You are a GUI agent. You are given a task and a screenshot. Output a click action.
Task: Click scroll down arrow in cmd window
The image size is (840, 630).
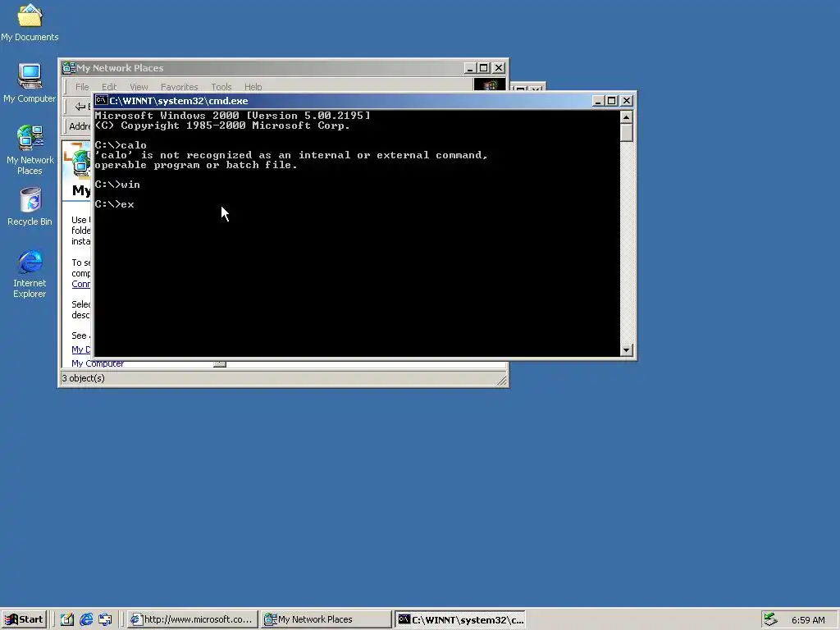point(626,350)
